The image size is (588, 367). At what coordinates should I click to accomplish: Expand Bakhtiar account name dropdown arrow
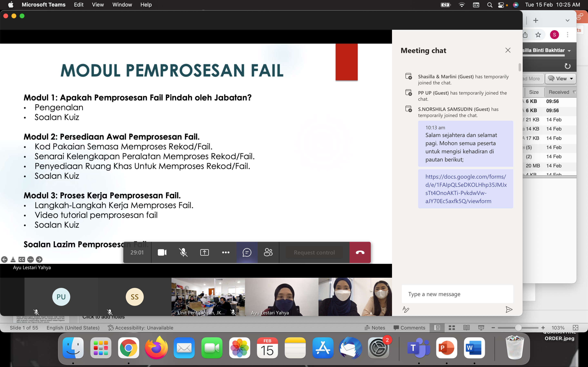[569, 51]
